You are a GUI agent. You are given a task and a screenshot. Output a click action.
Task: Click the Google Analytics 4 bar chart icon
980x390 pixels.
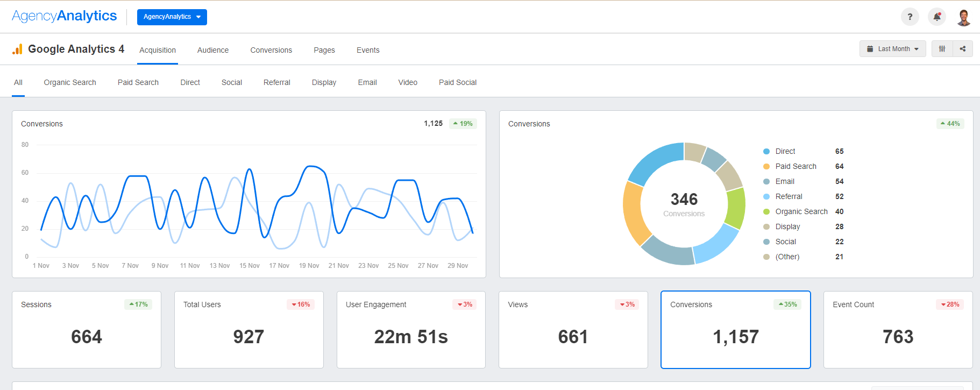coord(18,49)
